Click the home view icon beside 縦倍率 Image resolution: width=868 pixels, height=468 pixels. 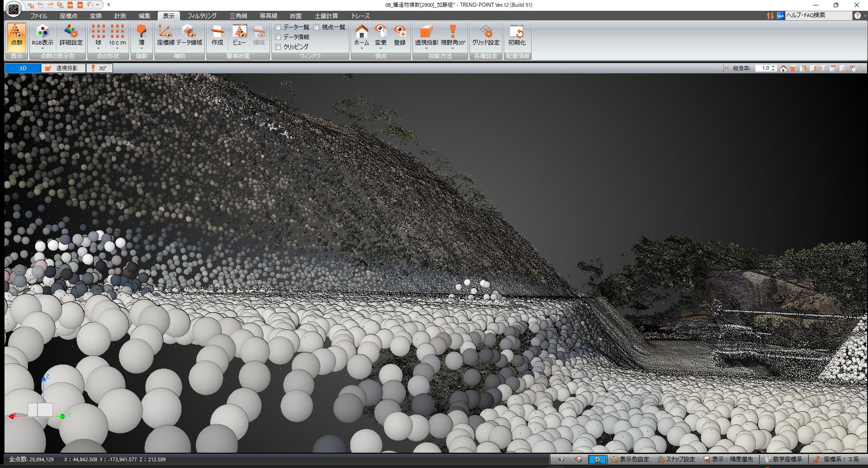[x=783, y=68]
